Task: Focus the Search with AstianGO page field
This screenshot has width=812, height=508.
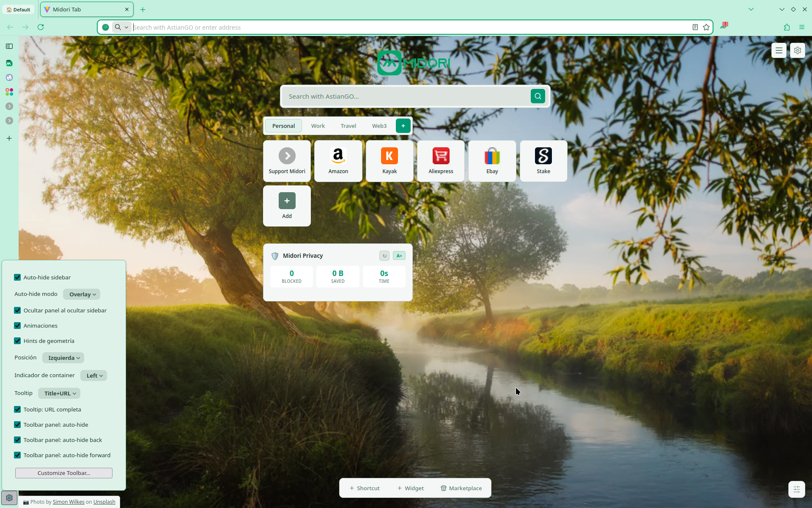Action: 406,97
